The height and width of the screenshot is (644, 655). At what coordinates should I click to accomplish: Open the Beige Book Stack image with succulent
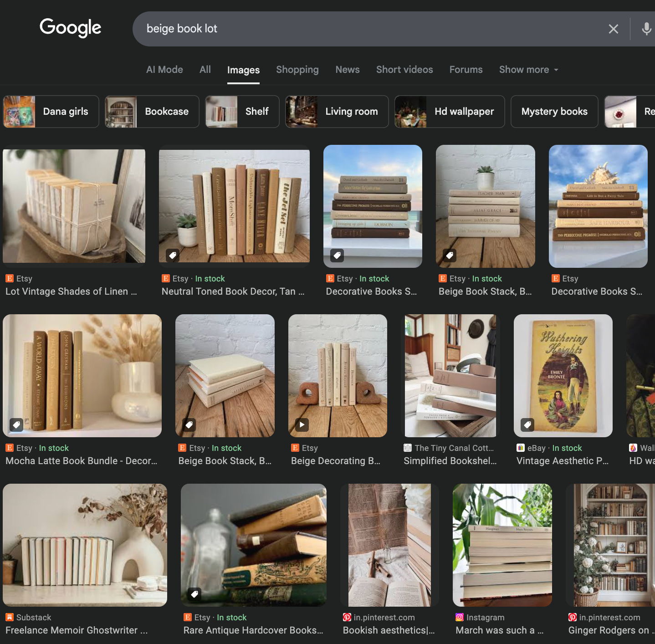pos(486,206)
